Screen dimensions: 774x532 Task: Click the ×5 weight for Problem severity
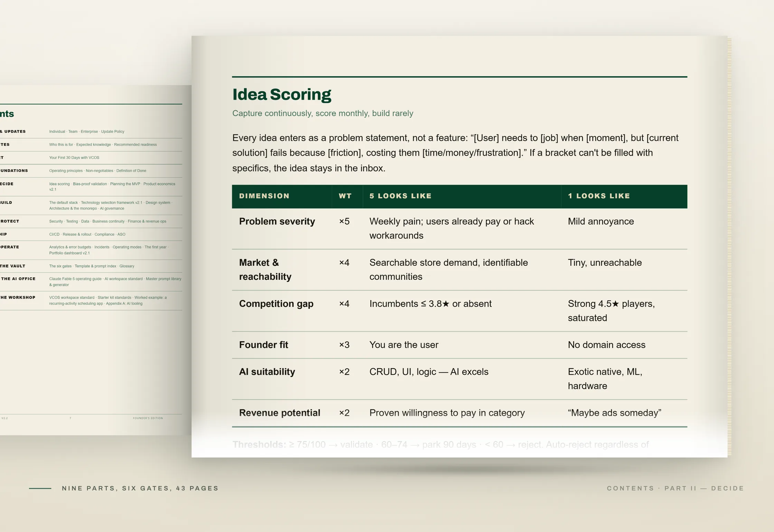[x=344, y=221]
